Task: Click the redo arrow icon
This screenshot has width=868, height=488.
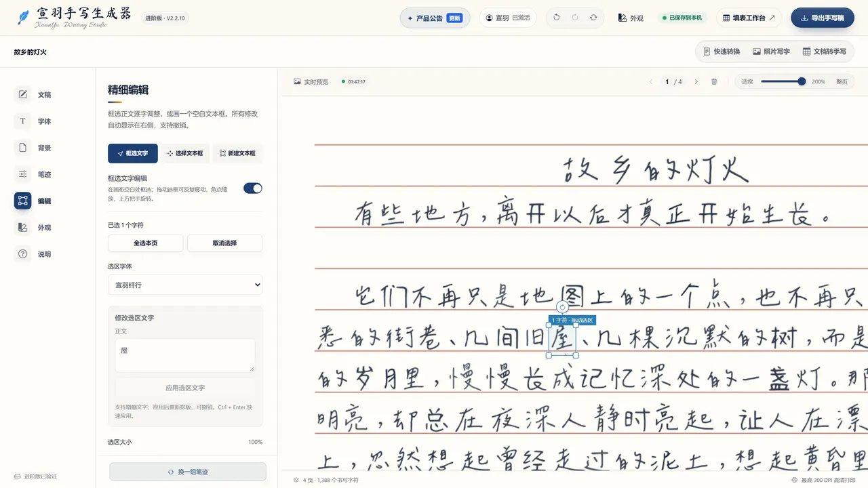Action: (x=575, y=18)
